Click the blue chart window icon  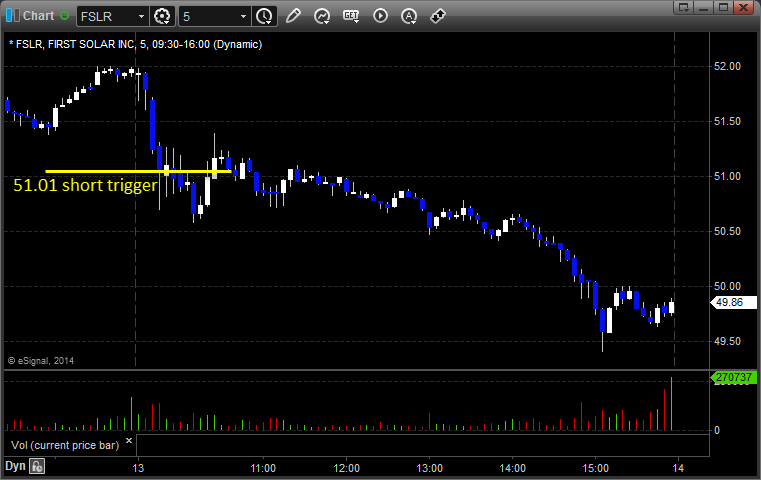point(13,16)
